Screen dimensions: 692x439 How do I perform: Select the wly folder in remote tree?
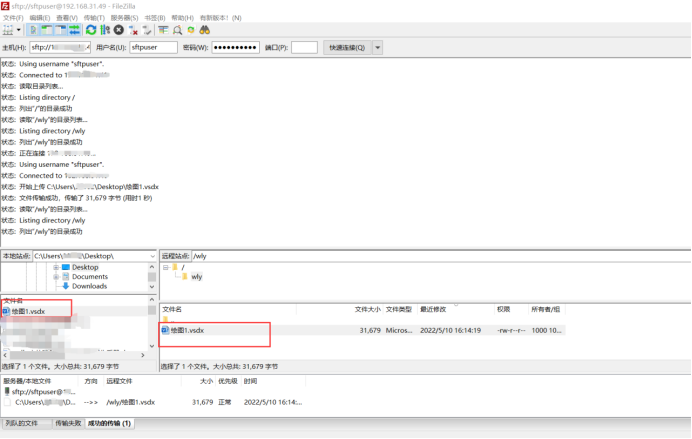click(x=196, y=277)
